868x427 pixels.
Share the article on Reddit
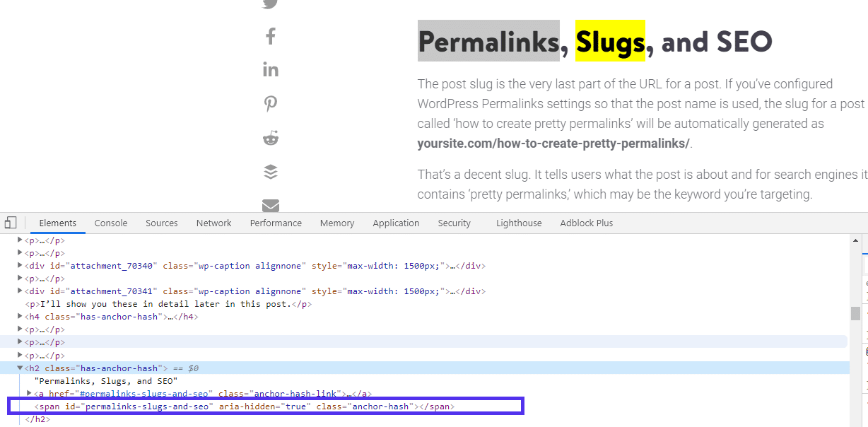[x=271, y=138]
